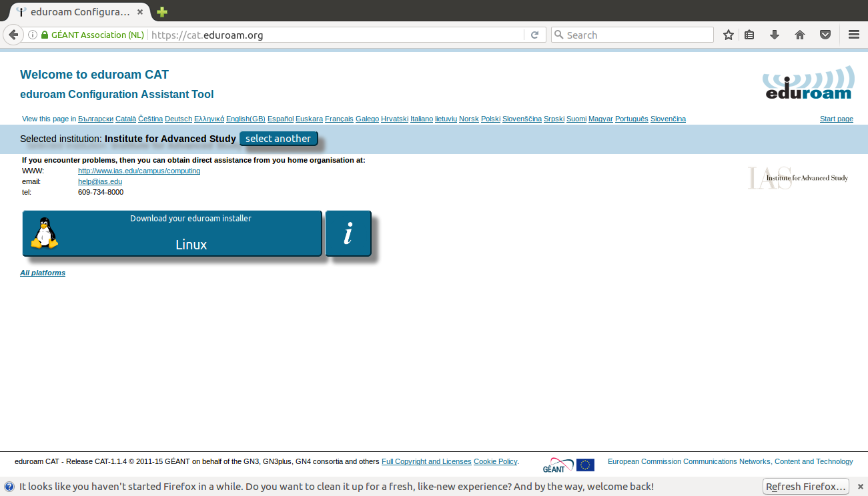Switch page language to Deutsch

coord(178,119)
